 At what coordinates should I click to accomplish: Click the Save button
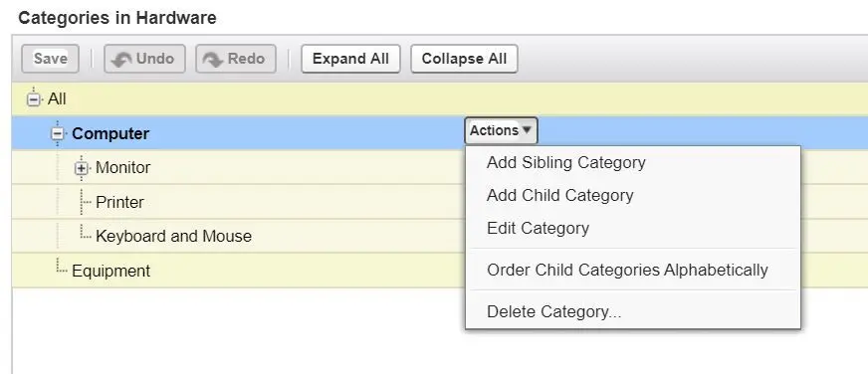pos(51,59)
